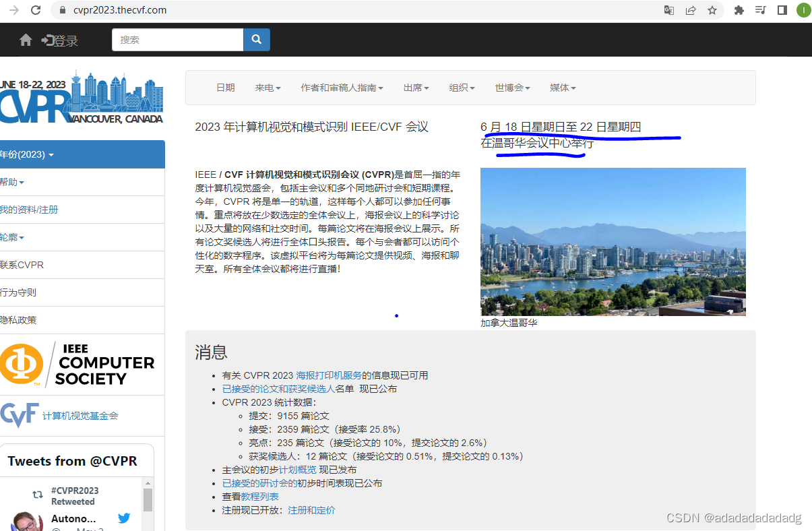Focus the 搜索 search field

177,40
